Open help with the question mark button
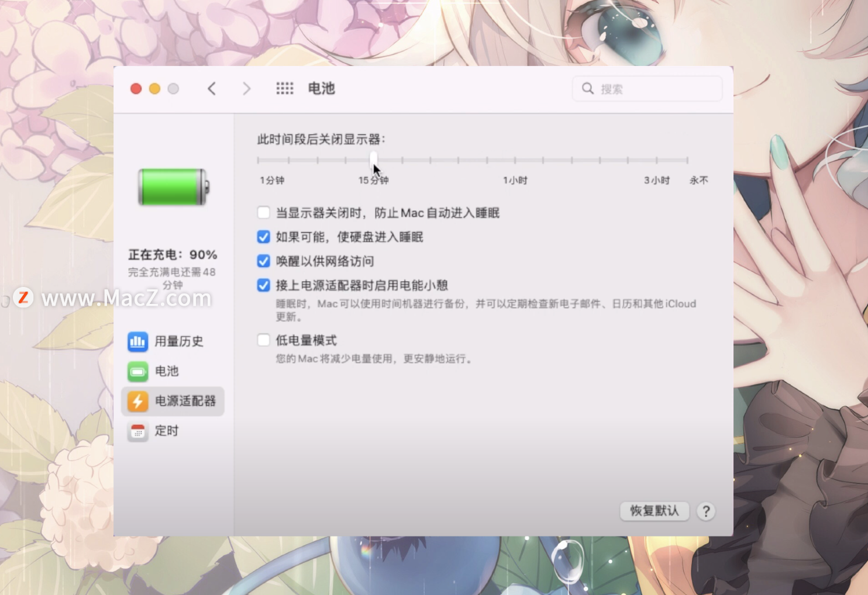The width and height of the screenshot is (868, 595). [706, 511]
